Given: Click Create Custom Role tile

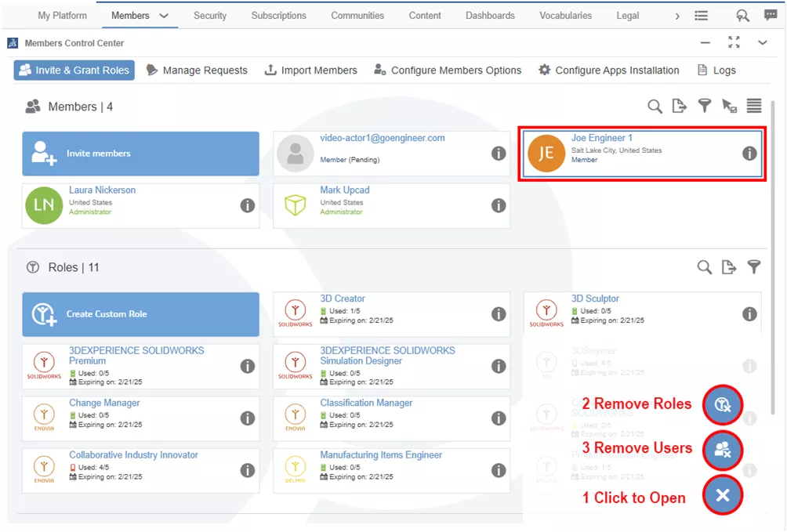Looking at the screenshot, I should tap(140, 314).
